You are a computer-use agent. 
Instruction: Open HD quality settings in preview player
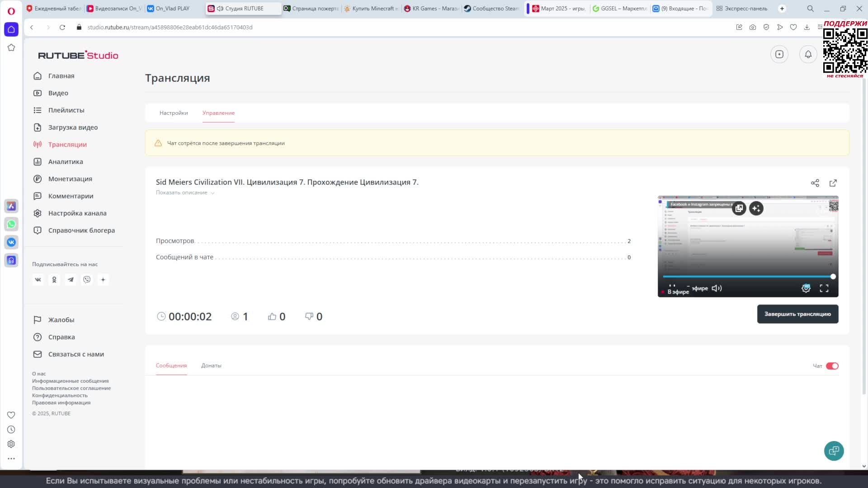click(806, 288)
